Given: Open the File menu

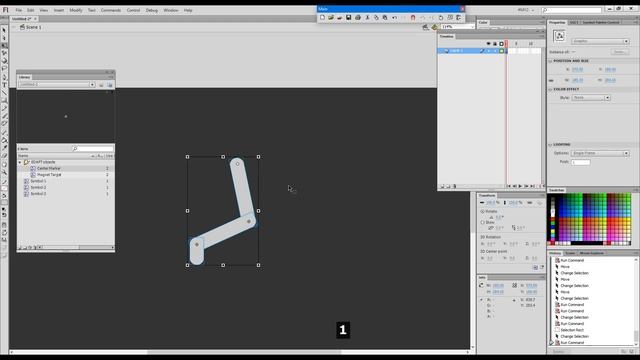Looking at the screenshot, I should click(18, 10).
